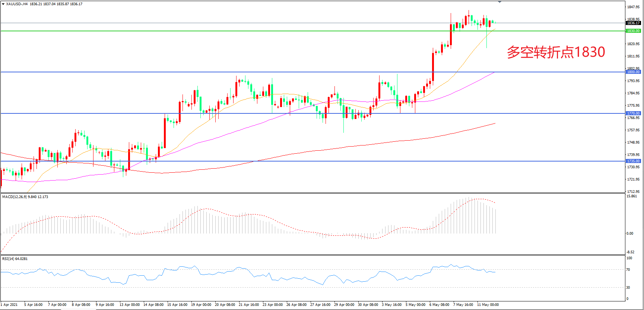
Task: Click the XAUUSD-,H4 symbol title text
Action: click(x=17, y=4)
